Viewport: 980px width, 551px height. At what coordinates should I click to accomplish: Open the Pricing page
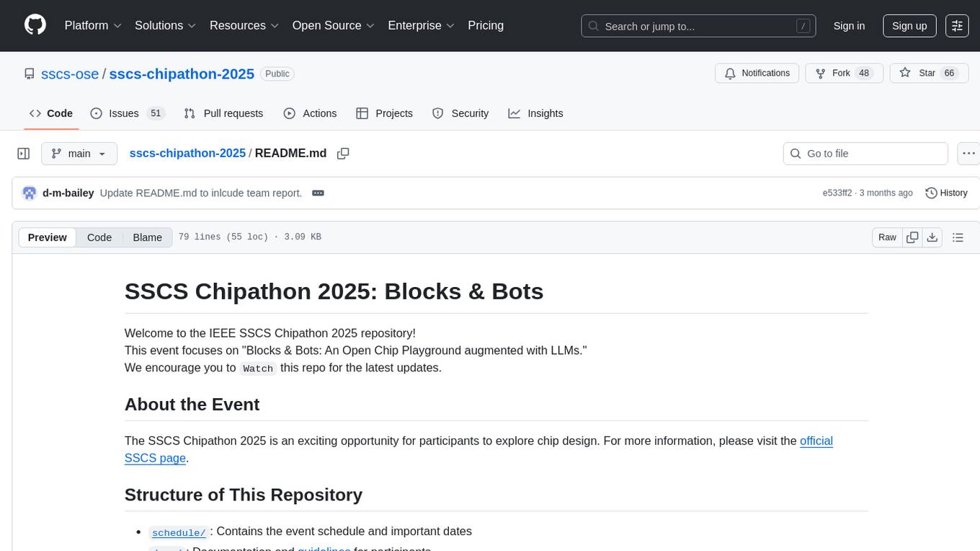pyautogui.click(x=486, y=25)
